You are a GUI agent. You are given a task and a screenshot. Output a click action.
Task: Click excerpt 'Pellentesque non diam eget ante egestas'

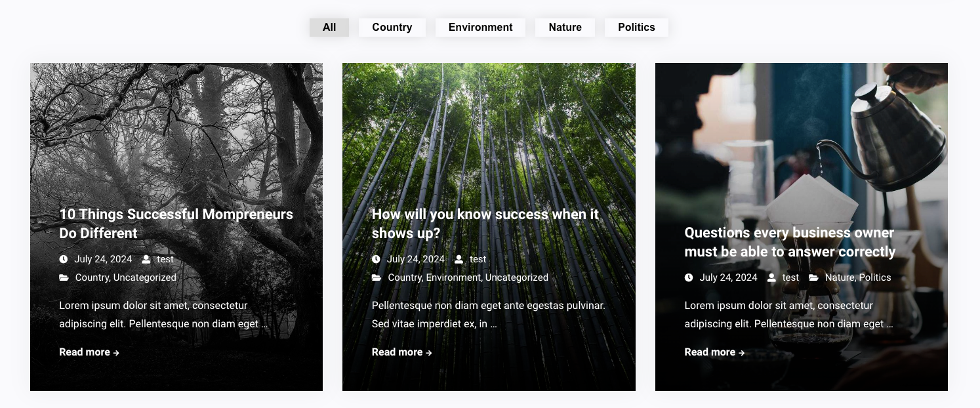pyautogui.click(x=488, y=315)
